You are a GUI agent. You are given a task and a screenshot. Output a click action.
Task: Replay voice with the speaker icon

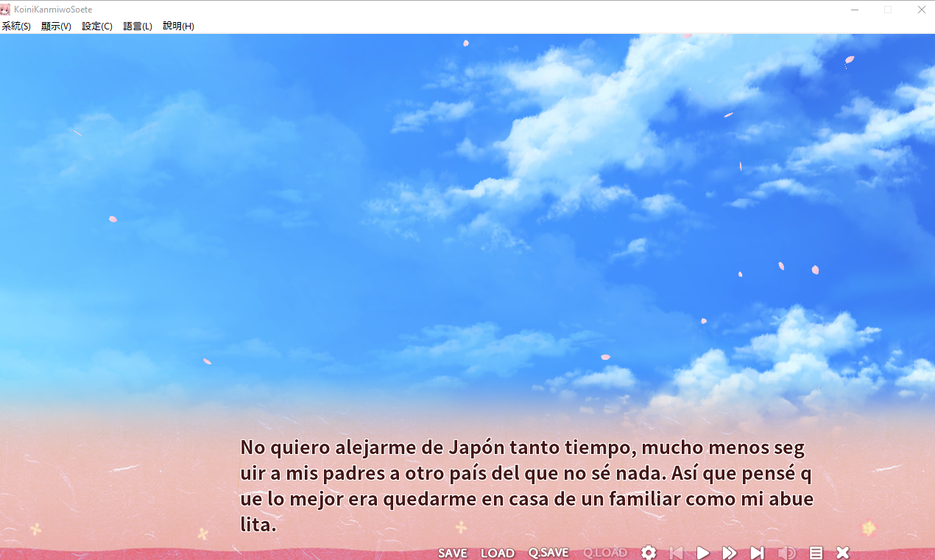pyautogui.click(x=787, y=553)
